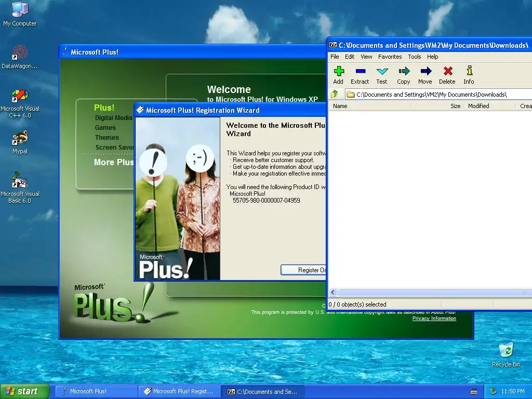This screenshot has width=532, height=399.
Task: Click the 7-Zip address path field
Action: click(438, 95)
